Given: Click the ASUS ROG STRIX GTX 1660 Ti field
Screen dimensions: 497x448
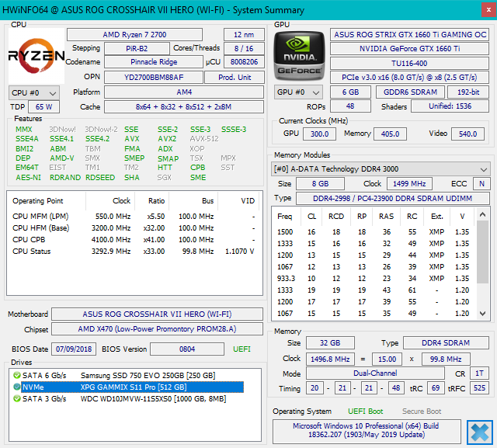Looking at the screenshot, I should pos(409,34).
